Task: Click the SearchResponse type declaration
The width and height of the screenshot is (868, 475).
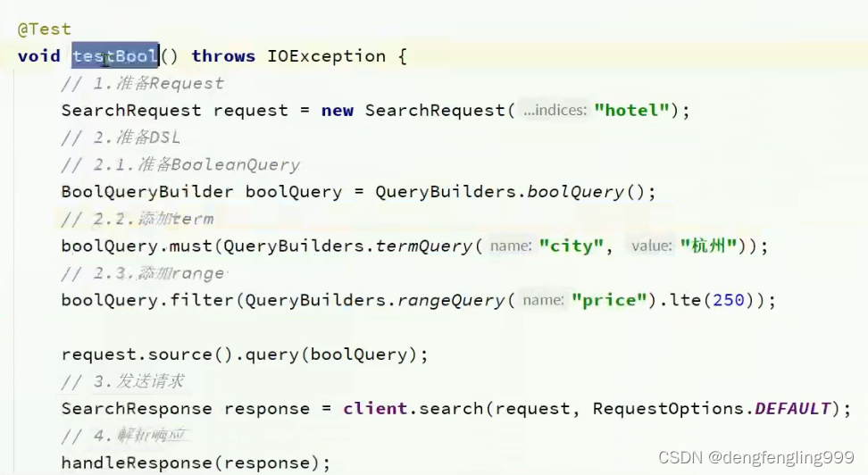Action: pyautogui.click(x=137, y=409)
